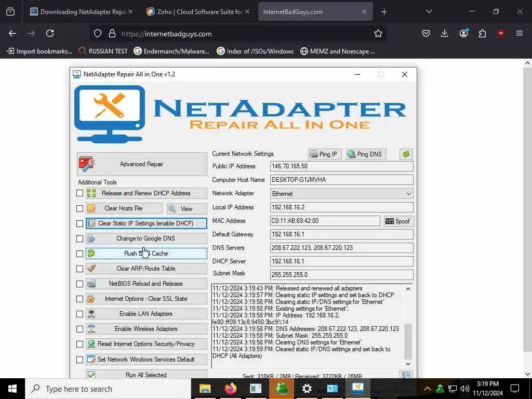Open Advanced Repair
Screen dimensions: 532x399
pyautogui.click(x=142, y=164)
